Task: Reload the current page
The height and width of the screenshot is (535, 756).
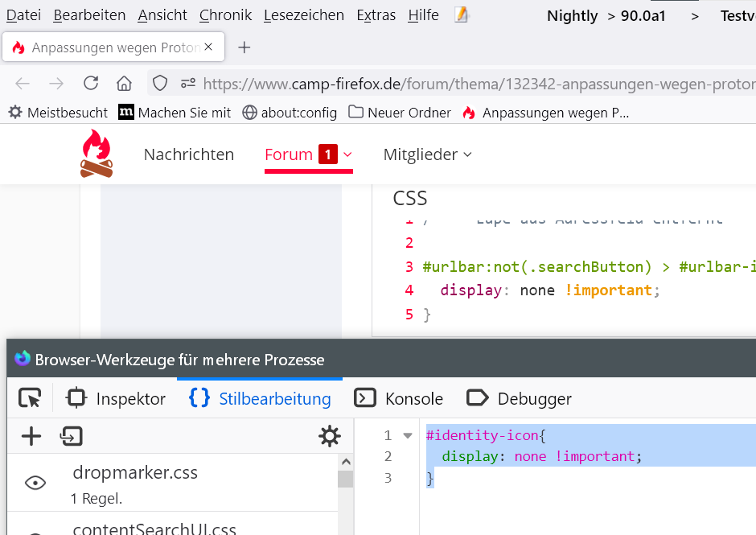Action: (91, 84)
